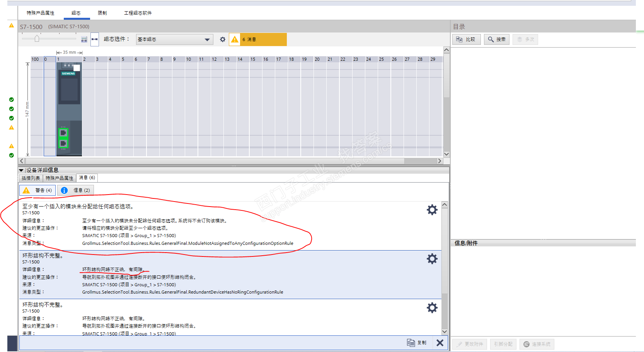644x352 pixels.
Task: Click the 目录 catalog header
Action: coord(459,27)
